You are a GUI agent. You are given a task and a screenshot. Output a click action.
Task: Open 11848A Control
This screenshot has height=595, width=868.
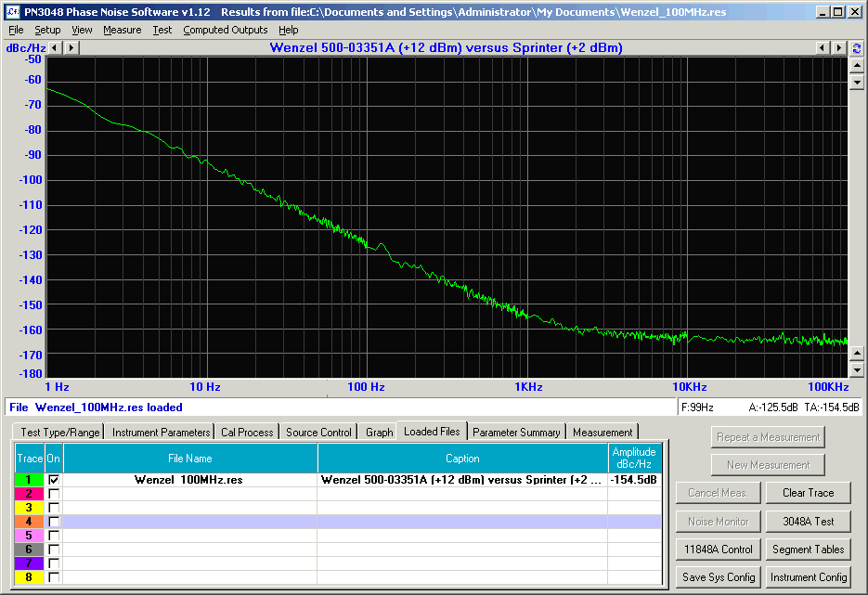click(x=719, y=550)
